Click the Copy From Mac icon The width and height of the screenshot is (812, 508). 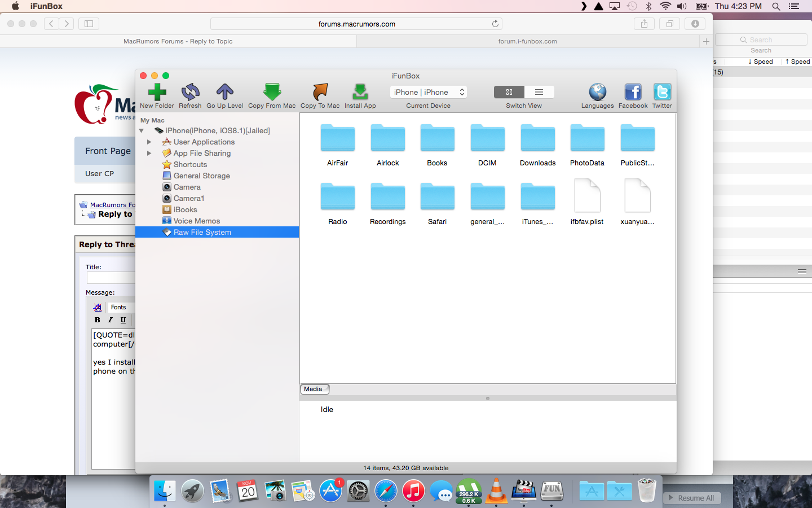coord(272,92)
